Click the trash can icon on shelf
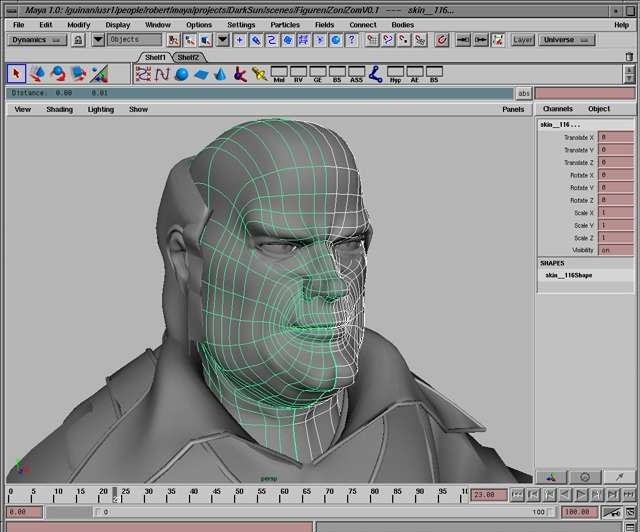The image size is (640, 532). tap(629, 57)
